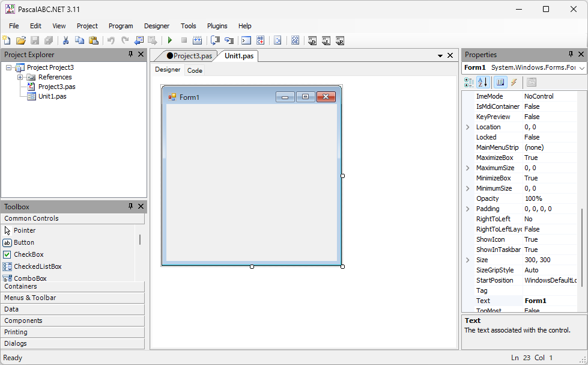Switch to the Project3.pas tab
This screenshot has width=588, height=365.
tap(189, 56)
